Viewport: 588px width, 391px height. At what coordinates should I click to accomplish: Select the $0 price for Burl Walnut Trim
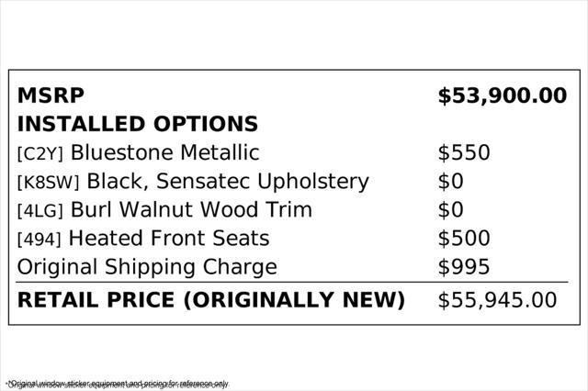(x=451, y=210)
